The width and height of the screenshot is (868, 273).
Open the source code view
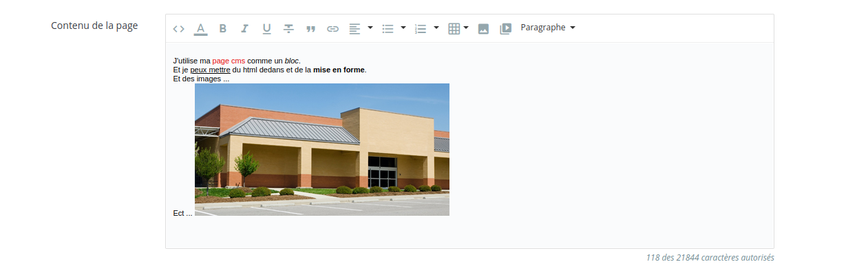tap(179, 28)
